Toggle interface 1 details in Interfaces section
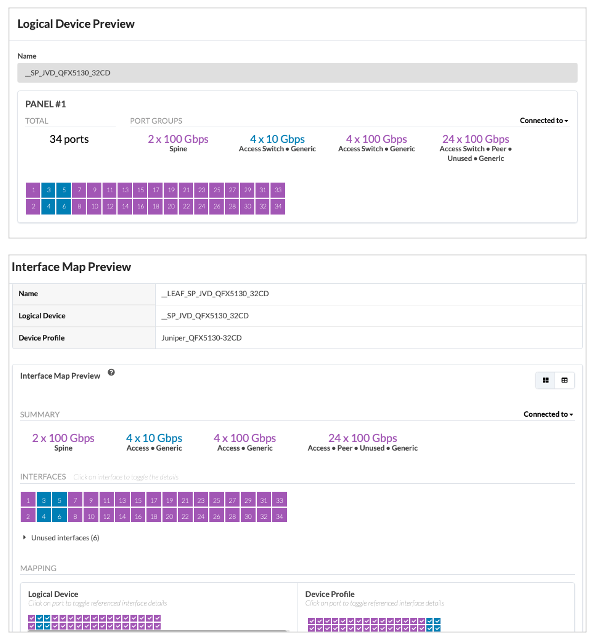This screenshot has width=596, height=640. tap(28, 500)
